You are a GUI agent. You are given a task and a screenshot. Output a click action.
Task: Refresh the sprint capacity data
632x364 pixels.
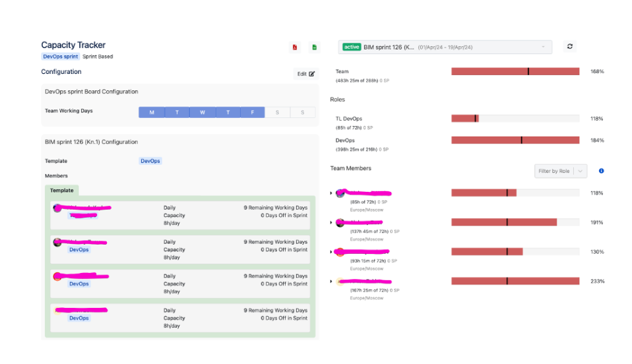[570, 47]
